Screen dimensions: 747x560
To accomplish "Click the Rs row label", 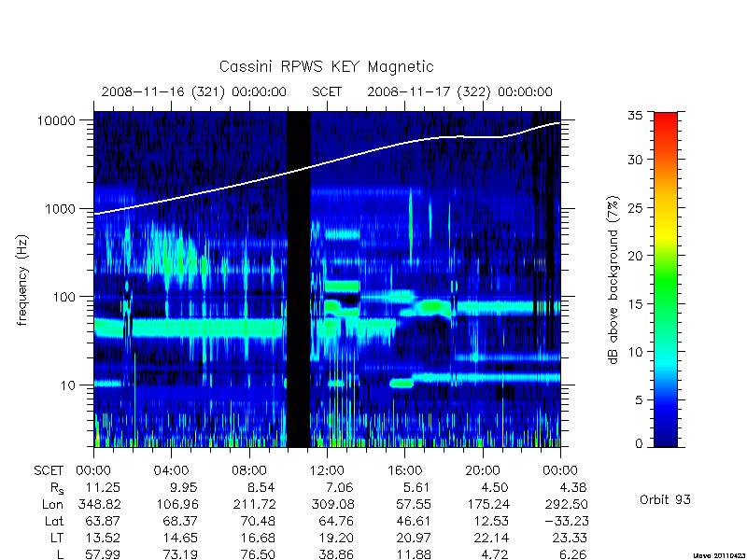I will (57, 488).
